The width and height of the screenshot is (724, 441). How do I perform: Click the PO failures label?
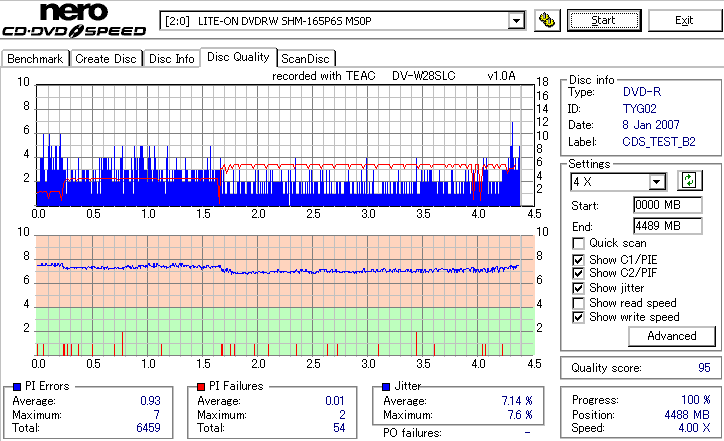pyautogui.click(x=412, y=433)
